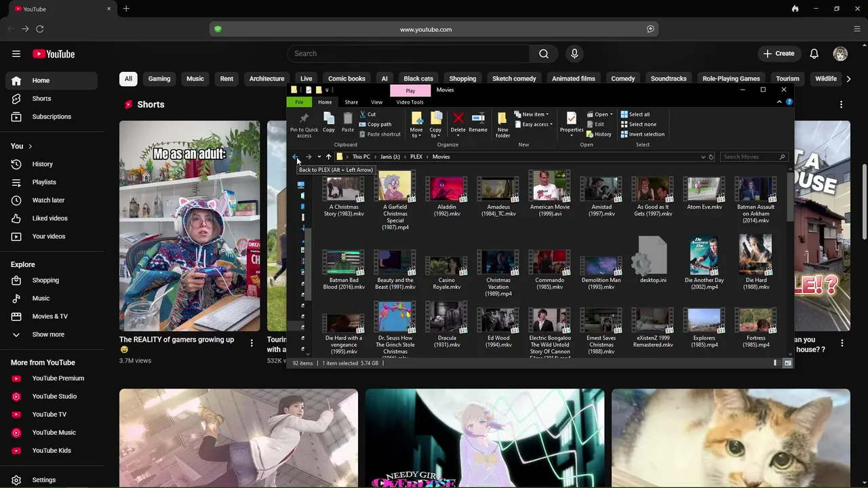The image size is (868, 488).
Task: Open Video Tools ribbon tab
Action: point(410,102)
